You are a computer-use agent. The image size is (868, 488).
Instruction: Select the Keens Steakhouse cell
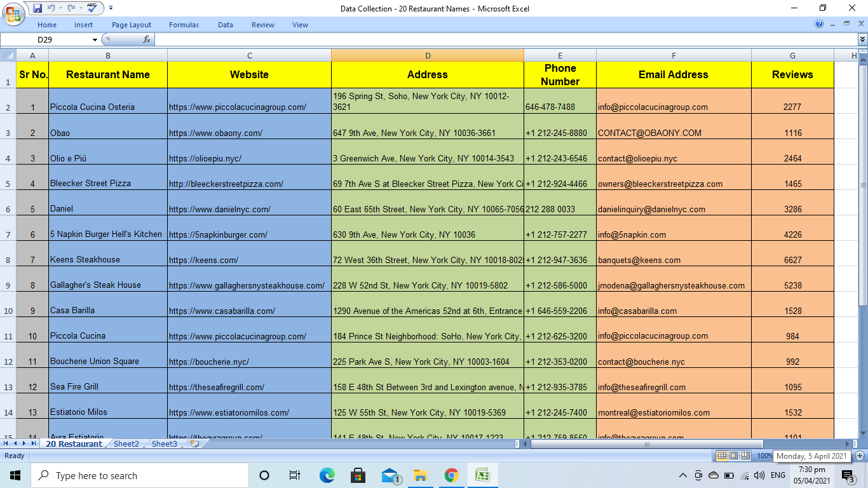108,254
